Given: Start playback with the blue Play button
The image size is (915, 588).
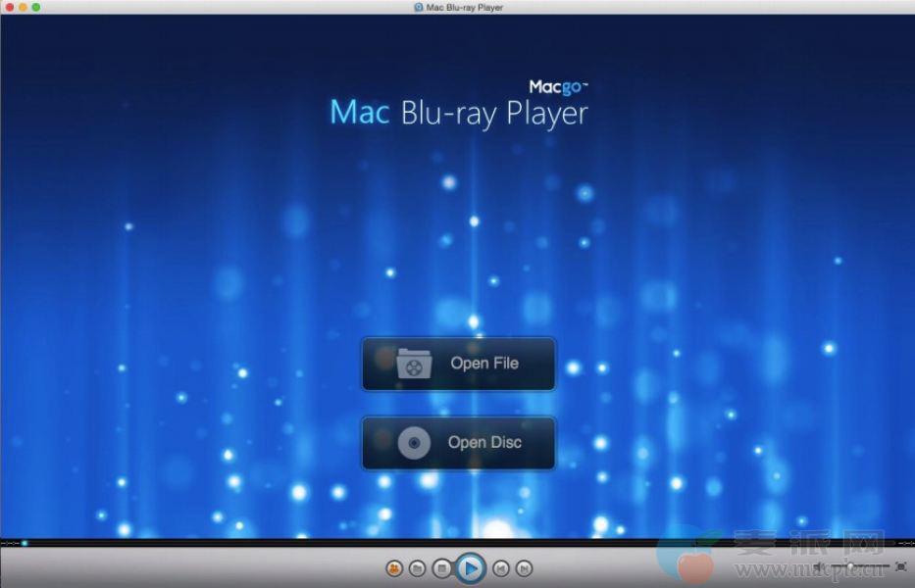Looking at the screenshot, I should 471,567.
